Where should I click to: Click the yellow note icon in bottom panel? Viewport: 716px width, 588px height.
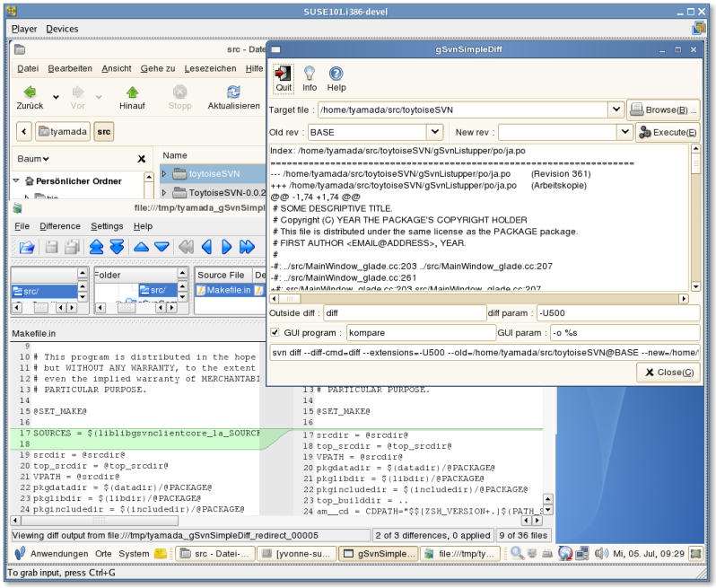click(161, 553)
